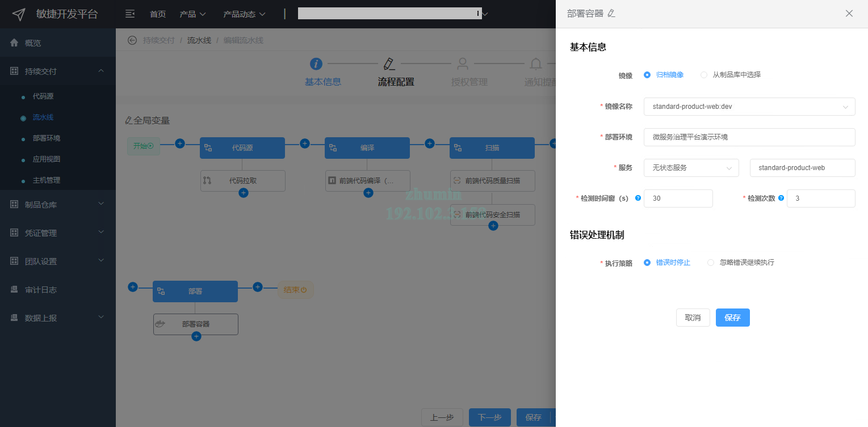Select the 忽略错误继续执行 radio option
Screen dimensions: 868x427
coord(711,263)
